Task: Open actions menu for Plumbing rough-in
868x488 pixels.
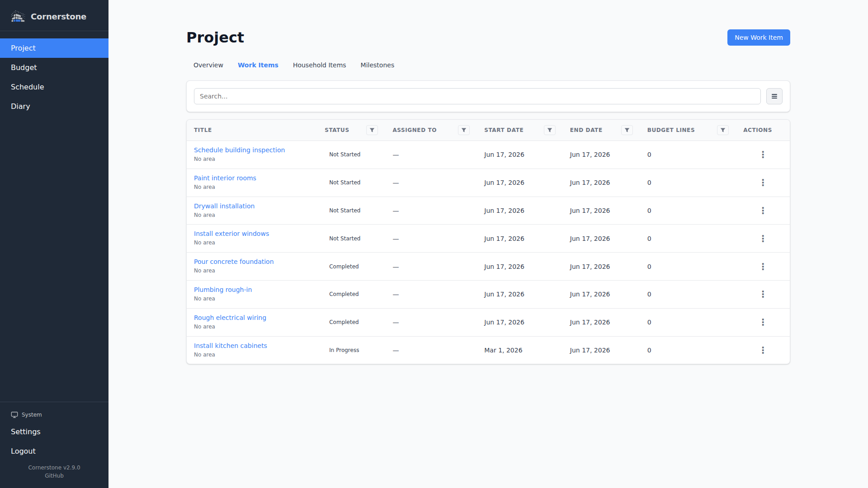Action: [763, 294]
